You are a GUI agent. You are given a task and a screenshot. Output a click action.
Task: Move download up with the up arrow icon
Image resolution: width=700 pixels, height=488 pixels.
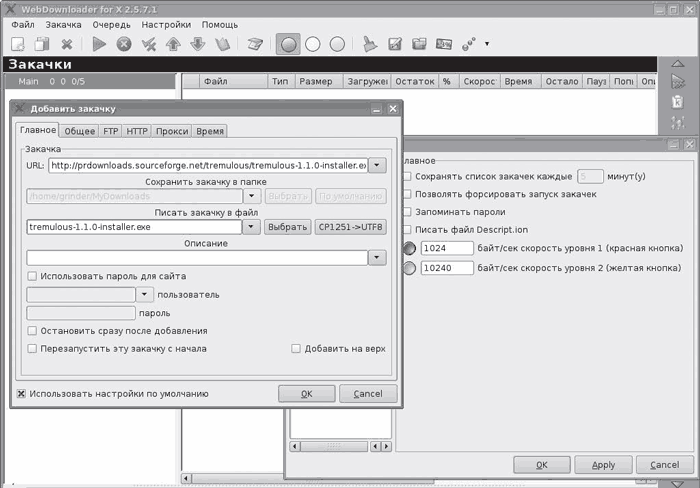point(173,44)
